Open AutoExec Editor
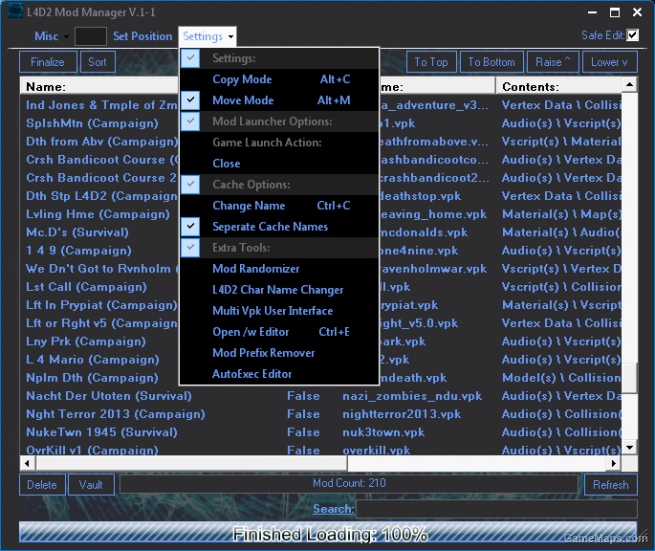Image resolution: width=655 pixels, height=551 pixels. pos(279,374)
